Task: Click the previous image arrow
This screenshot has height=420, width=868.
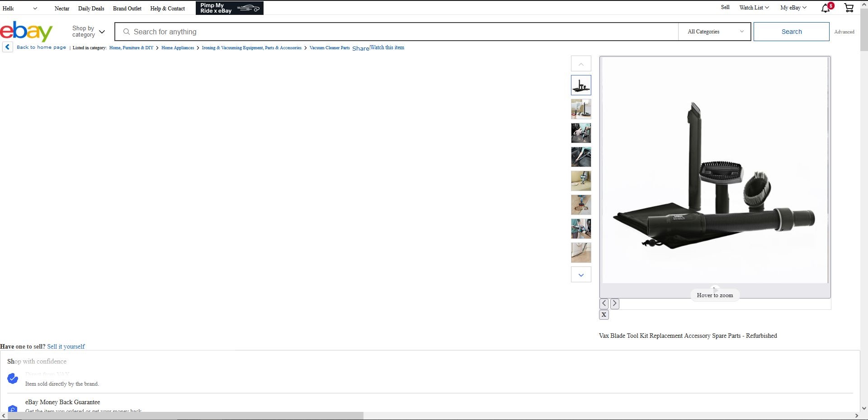Action: [604, 303]
